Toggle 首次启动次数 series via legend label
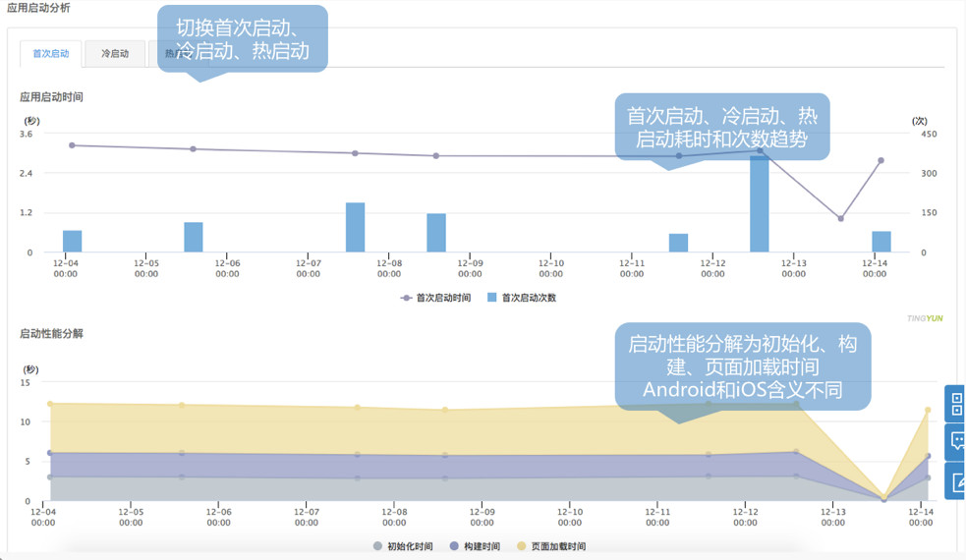Viewport: 966px width, 560px height. [x=529, y=298]
